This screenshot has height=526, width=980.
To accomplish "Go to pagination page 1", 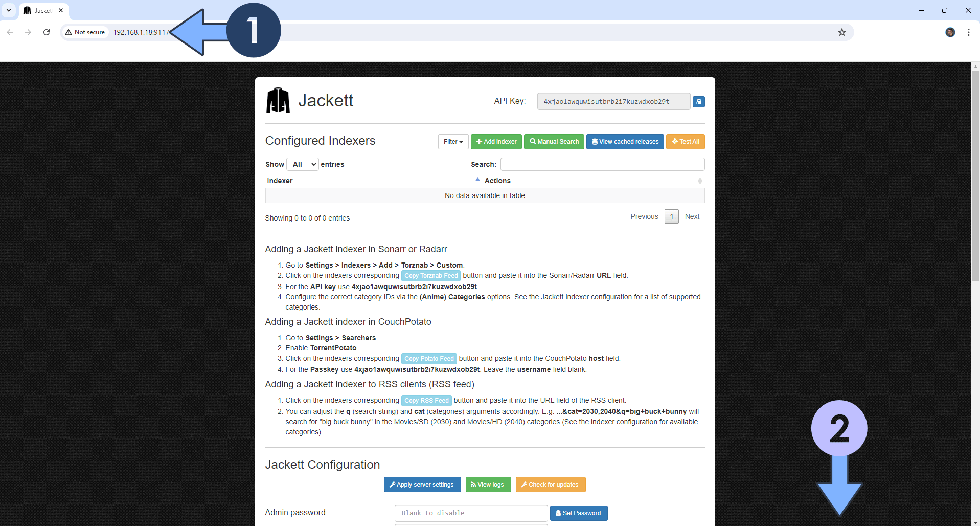I will pyautogui.click(x=671, y=216).
